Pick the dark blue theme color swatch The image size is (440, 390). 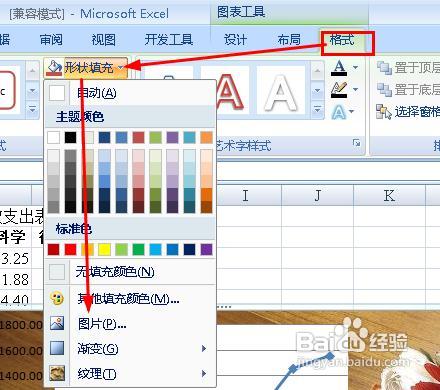point(104,137)
